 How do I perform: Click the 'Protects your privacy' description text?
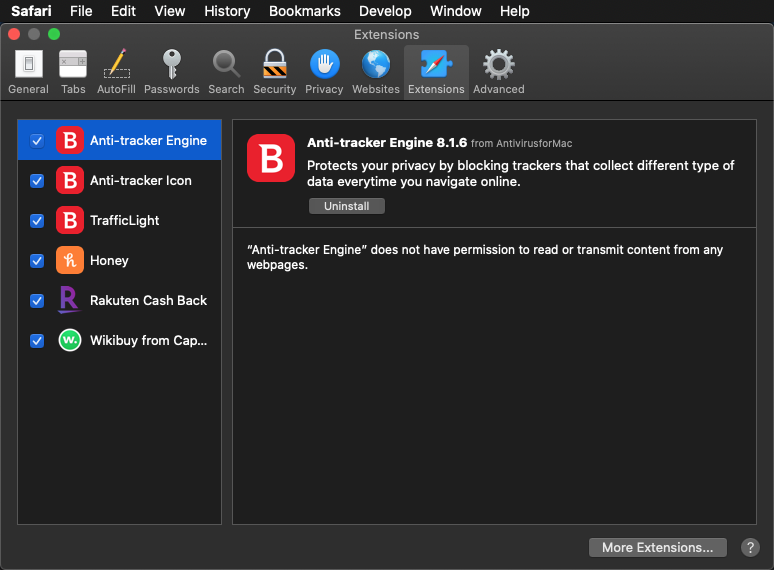[x=520, y=173]
